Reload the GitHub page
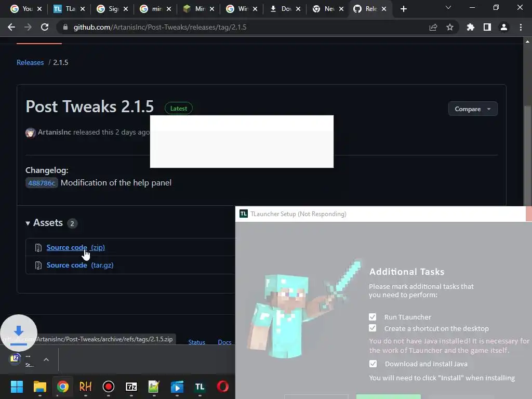This screenshot has width=532, height=399. [x=45, y=27]
